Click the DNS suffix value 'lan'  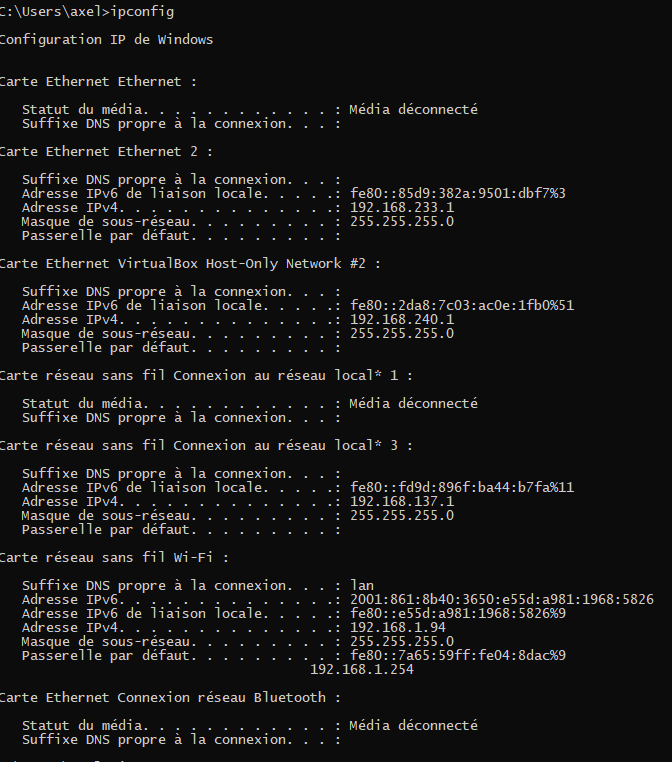[362, 585]
